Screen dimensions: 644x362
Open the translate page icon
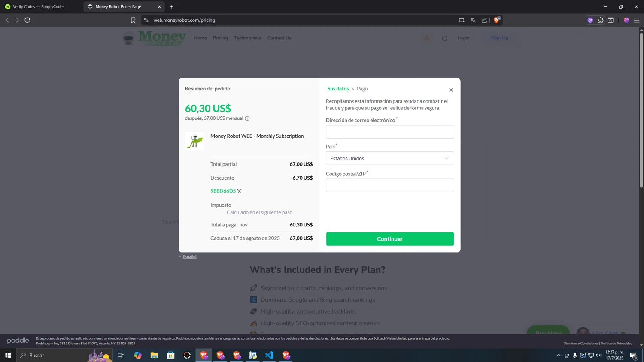pyautogui.click(x=473, y=20)
